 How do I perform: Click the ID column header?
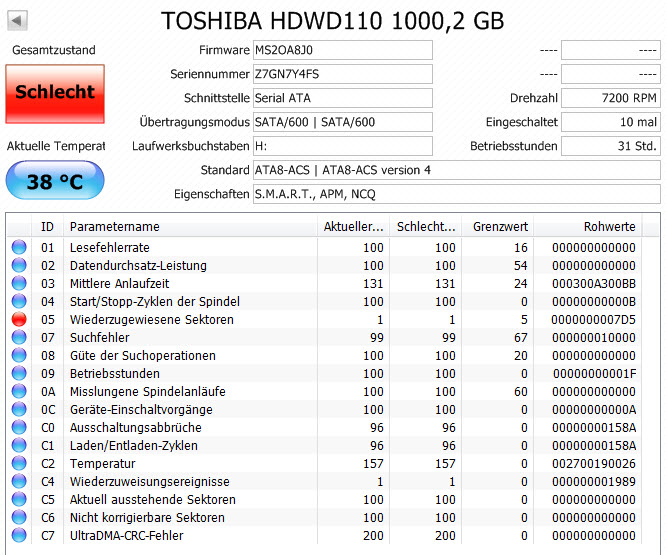coord(48,226)
